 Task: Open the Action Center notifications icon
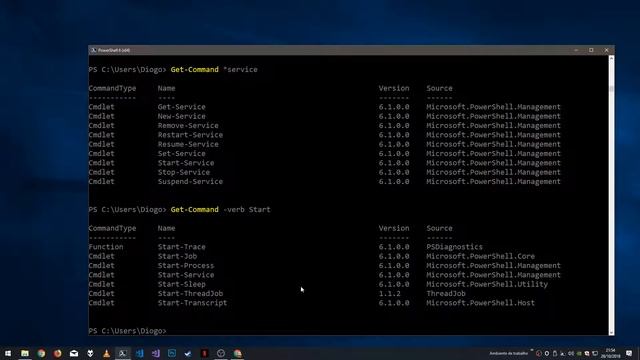tap(629, 353)
